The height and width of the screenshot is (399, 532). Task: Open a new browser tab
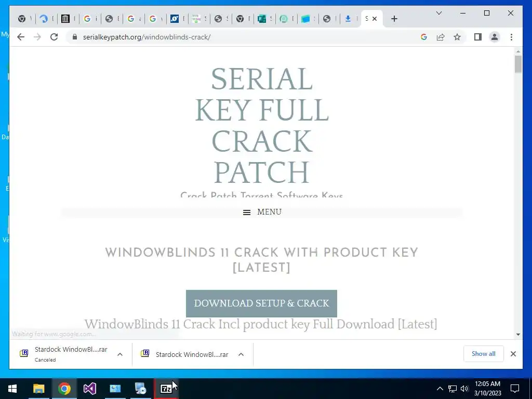tap(394, 19)
